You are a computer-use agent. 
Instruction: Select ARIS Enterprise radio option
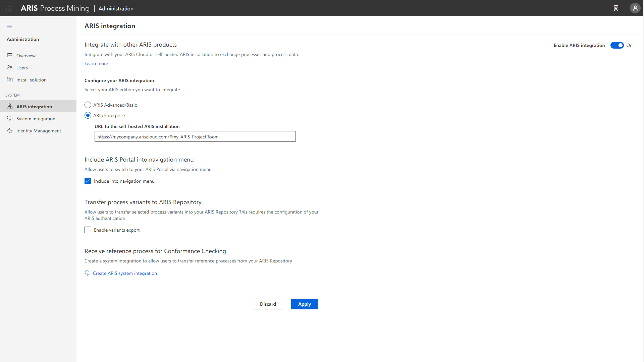[88, 115]
